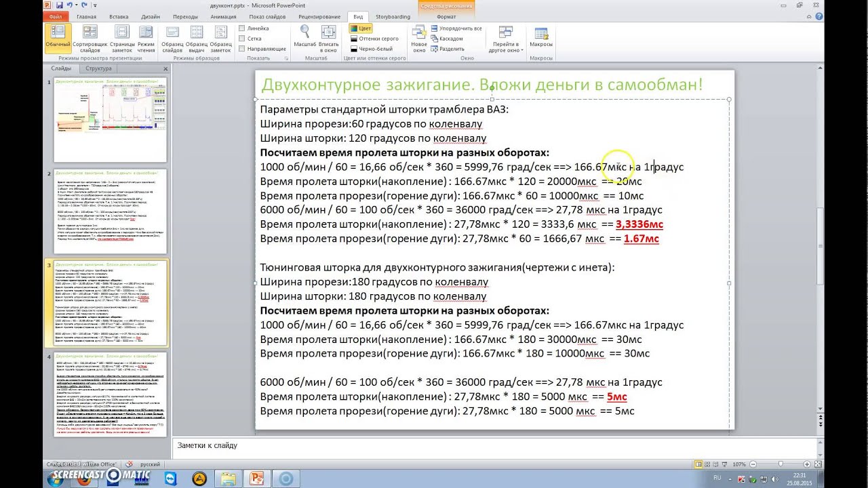Viewport: 868px width, 488px height.
Task: Open Вставка ribbon tab
Action: click(119, 16)
